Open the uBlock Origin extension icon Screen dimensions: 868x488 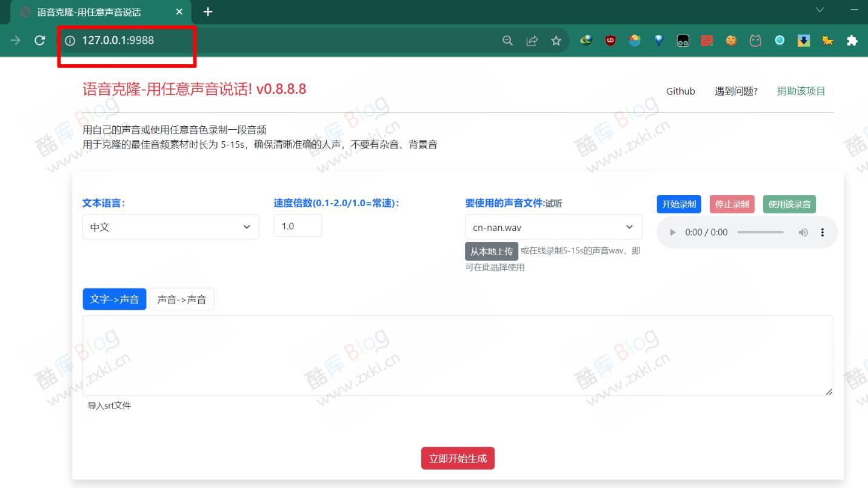(610, 40)
